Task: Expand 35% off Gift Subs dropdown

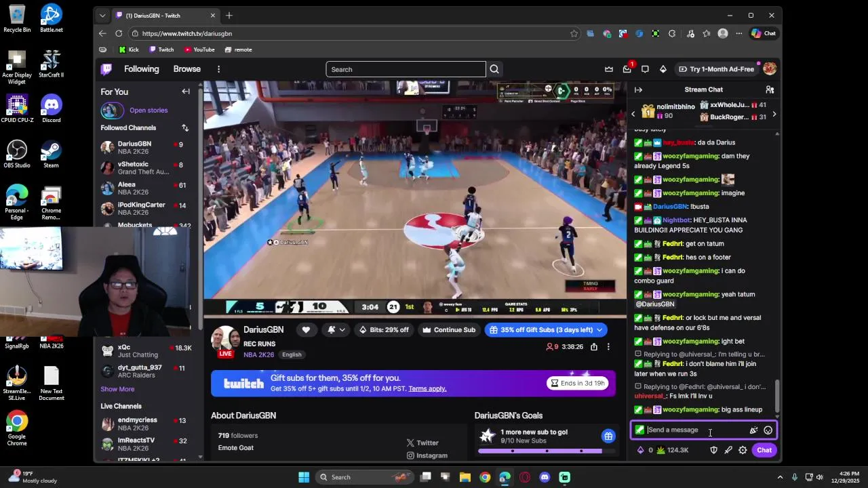Action: pyautogui.click(x=599, y=330)
